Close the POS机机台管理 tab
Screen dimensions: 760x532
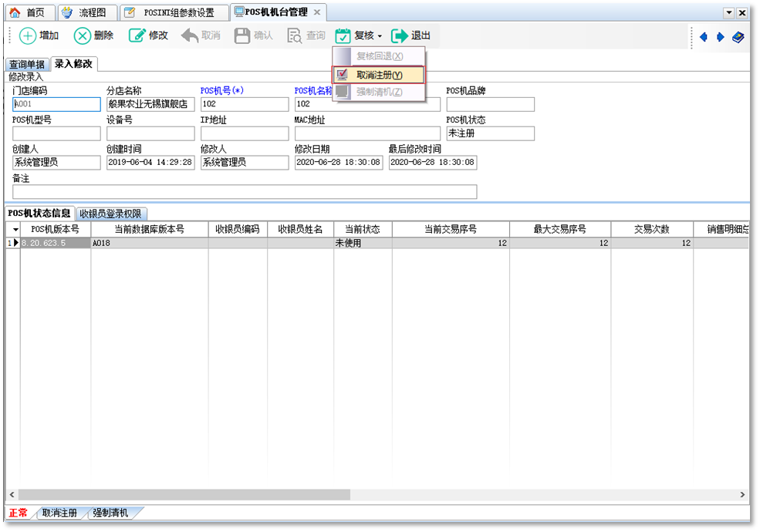(x=316, y=12)
